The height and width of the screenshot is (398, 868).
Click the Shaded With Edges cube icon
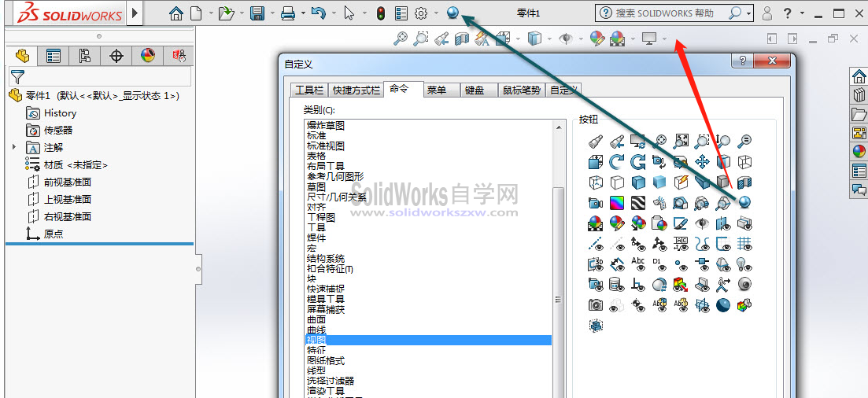pos(637,182)
